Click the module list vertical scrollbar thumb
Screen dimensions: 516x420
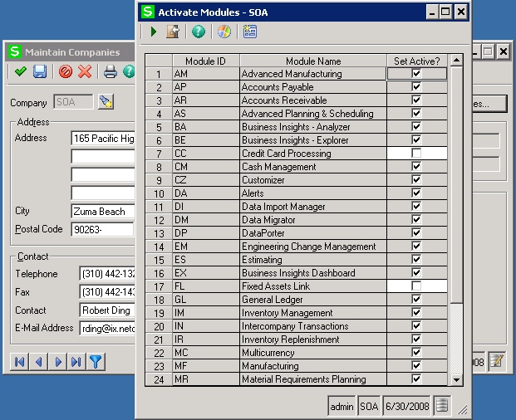(456, 185)
